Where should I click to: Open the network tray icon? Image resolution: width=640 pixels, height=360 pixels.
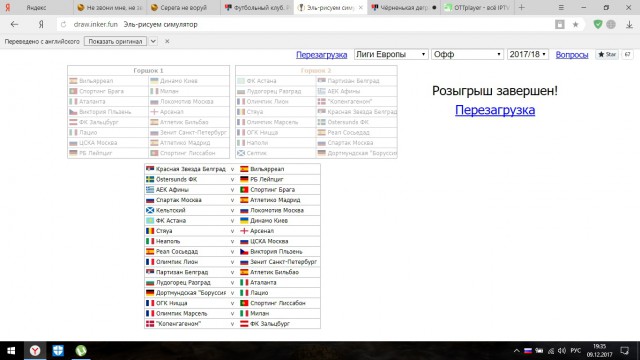point(551,351)
